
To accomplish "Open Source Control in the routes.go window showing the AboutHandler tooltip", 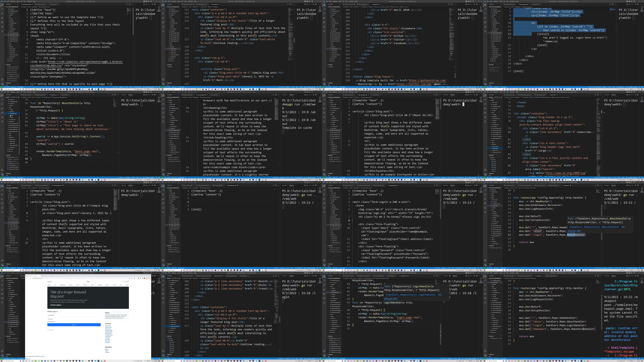I will pyautogui.click(x=485, y=195).
